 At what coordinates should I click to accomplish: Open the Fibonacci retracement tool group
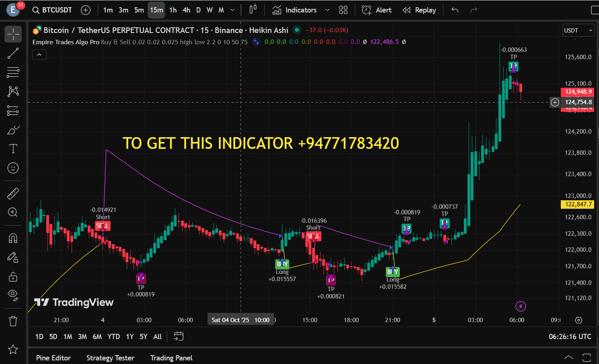pyautogui.click(x=13, y=72)
